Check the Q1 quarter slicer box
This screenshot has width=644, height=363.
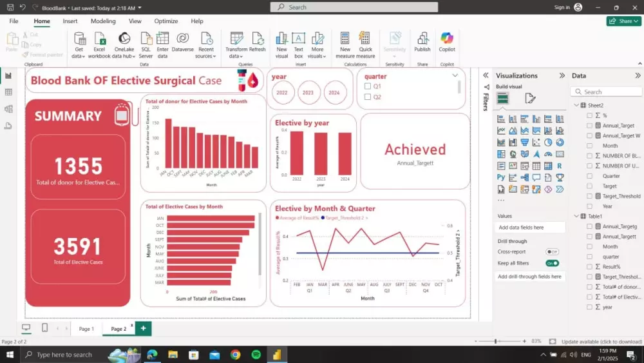(368, 86)
